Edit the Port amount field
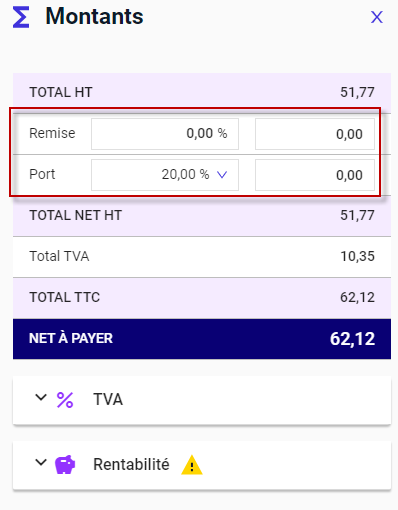398x510 pixels. [315, 175]
